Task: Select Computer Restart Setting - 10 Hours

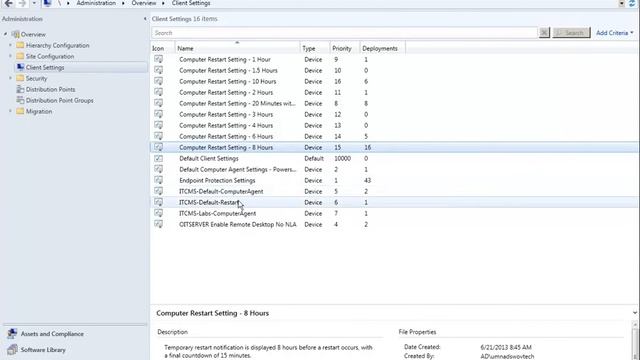Action: (x=228, y=82)
